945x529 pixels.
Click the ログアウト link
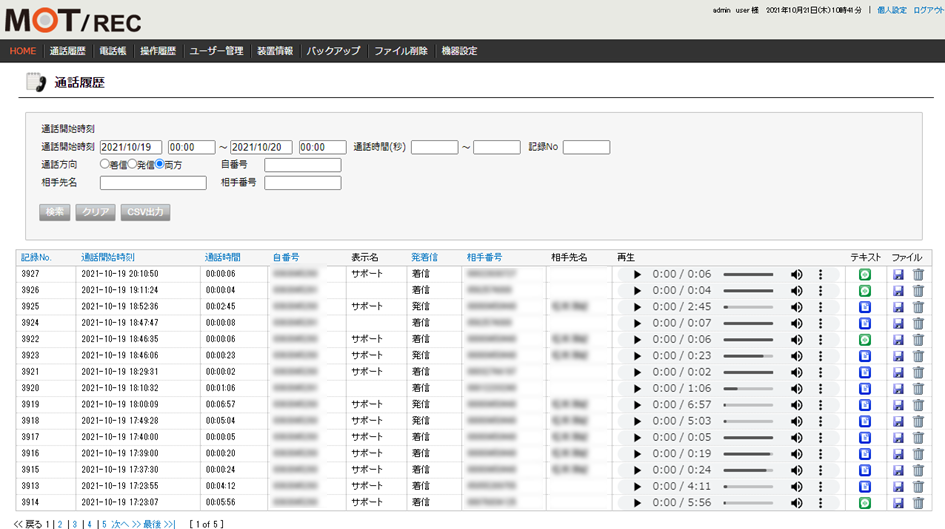click(x=928, y=10)
